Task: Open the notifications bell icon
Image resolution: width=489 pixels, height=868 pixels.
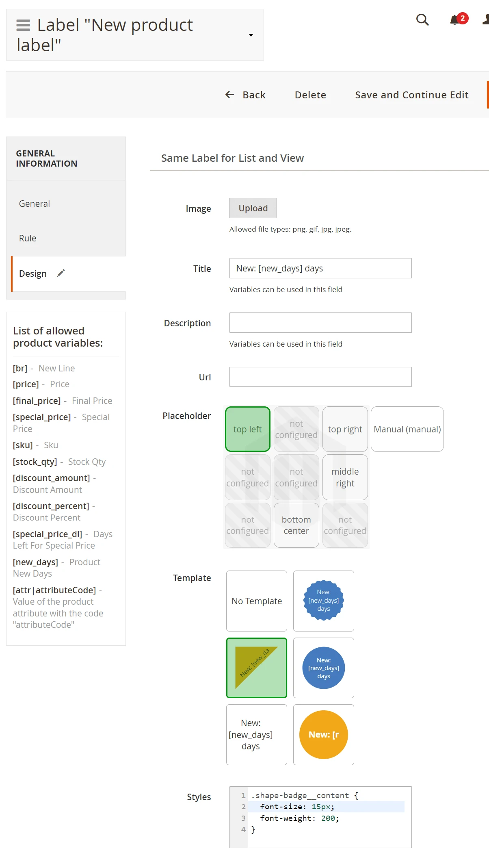Action: pos(455,20)
